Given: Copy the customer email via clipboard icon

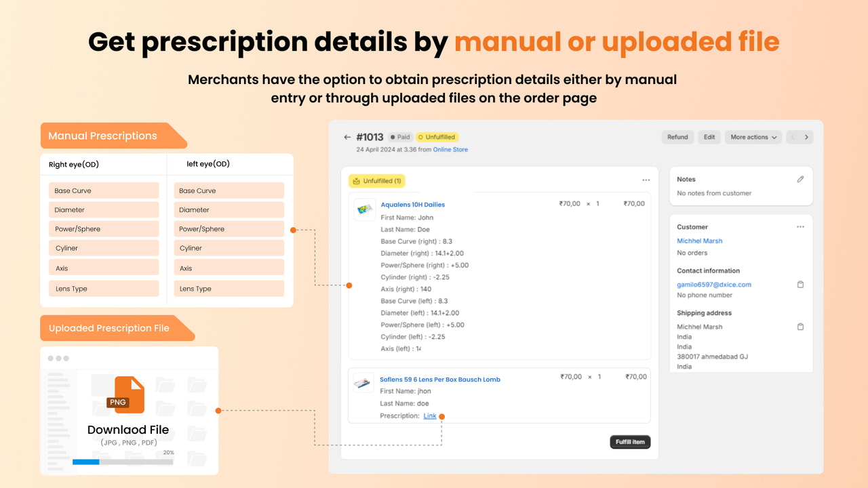Looking at the screenshot, I should pos(800,285).
